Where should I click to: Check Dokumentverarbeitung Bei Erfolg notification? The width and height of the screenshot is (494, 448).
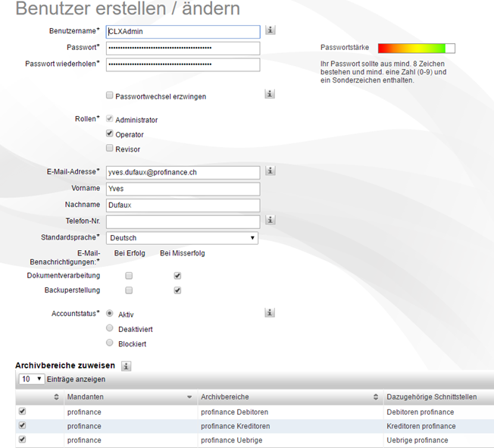pyautogui.click(x=129, y=275)
